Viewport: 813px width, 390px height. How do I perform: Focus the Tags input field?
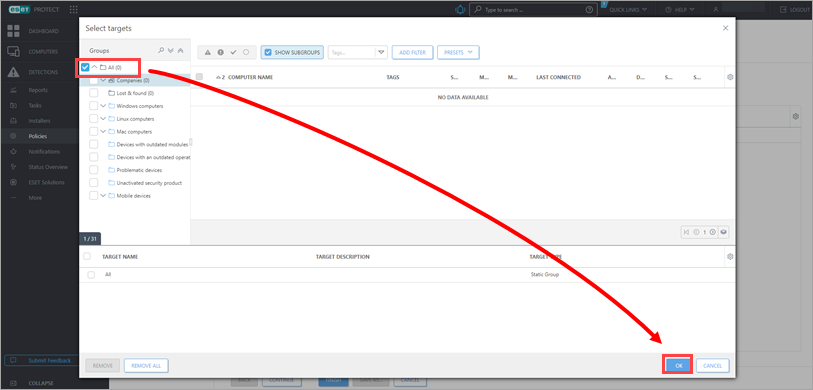(x=352, y=52)
